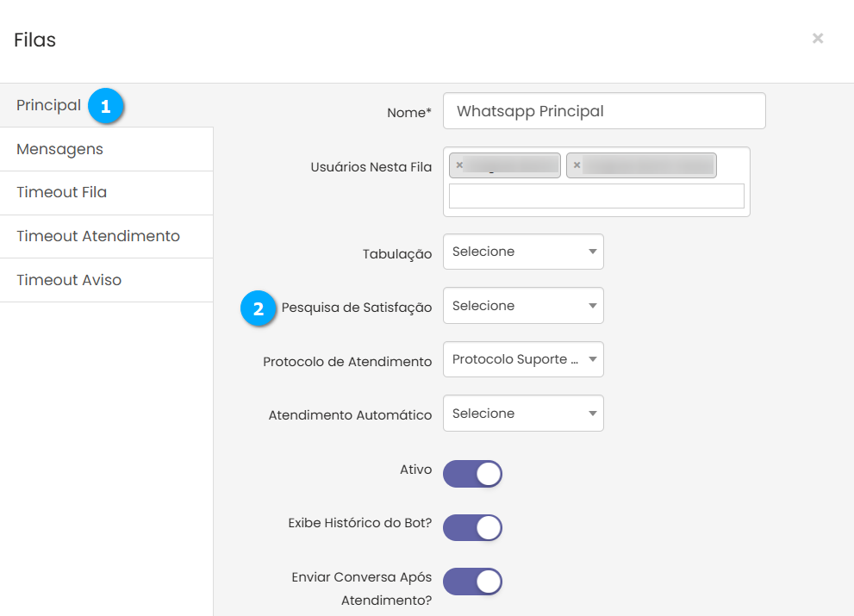Show the Timeout Aviso tab
Screen dimensions: 854x616
69,280
